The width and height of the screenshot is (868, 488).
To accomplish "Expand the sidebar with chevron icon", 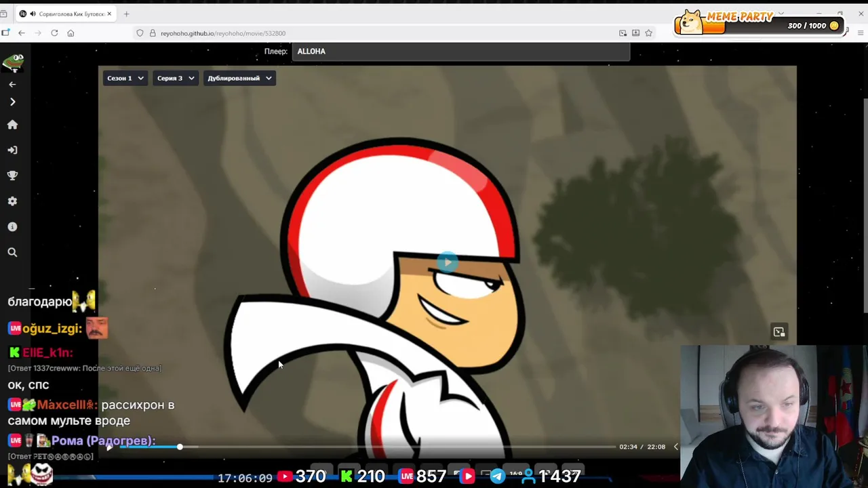I will point(12,102).
